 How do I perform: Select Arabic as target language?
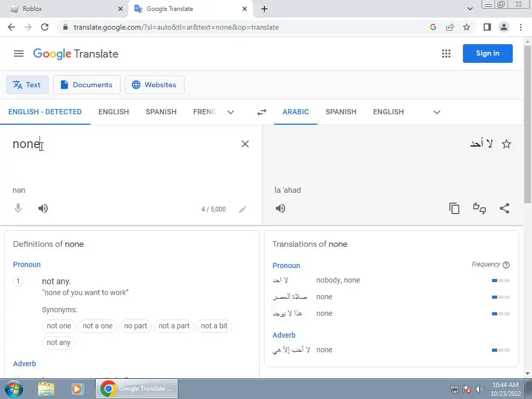click(x=296, y=112)
